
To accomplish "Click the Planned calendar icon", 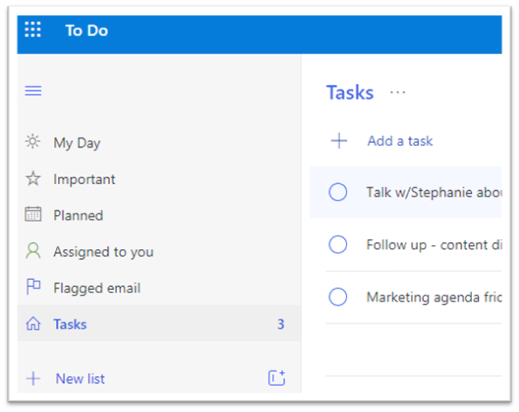I will 33,214.
